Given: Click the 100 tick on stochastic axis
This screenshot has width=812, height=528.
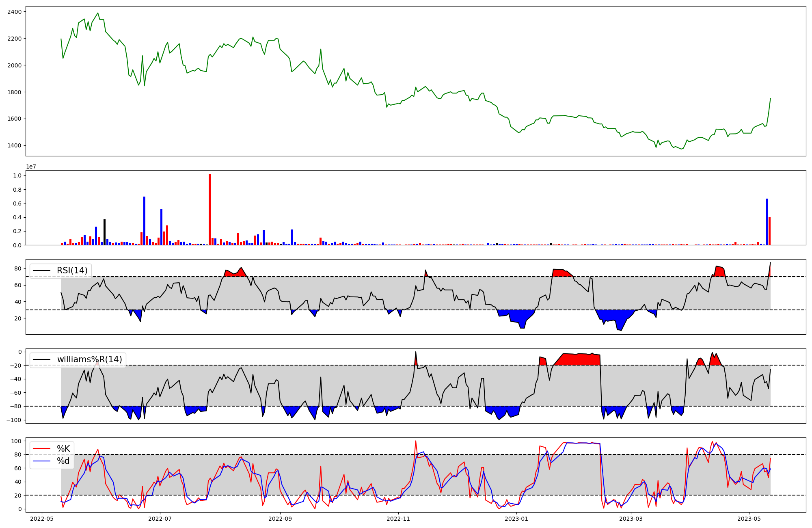Looking at the screenshot, I should coord(16,441).
